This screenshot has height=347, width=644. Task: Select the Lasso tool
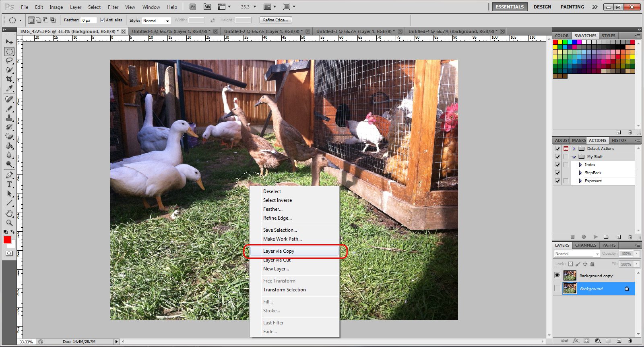click(x=9, y=60)
